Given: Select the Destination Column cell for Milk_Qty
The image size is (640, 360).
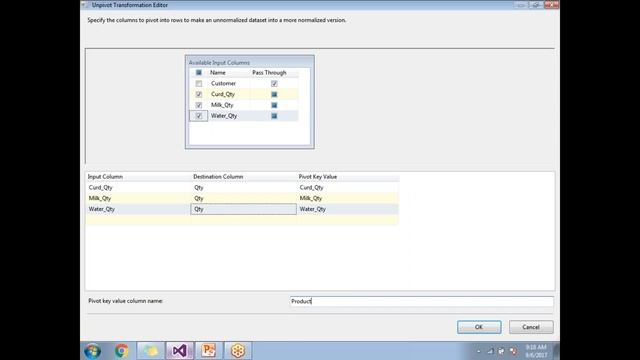Looking at the screenshot, I should [244, 198].
